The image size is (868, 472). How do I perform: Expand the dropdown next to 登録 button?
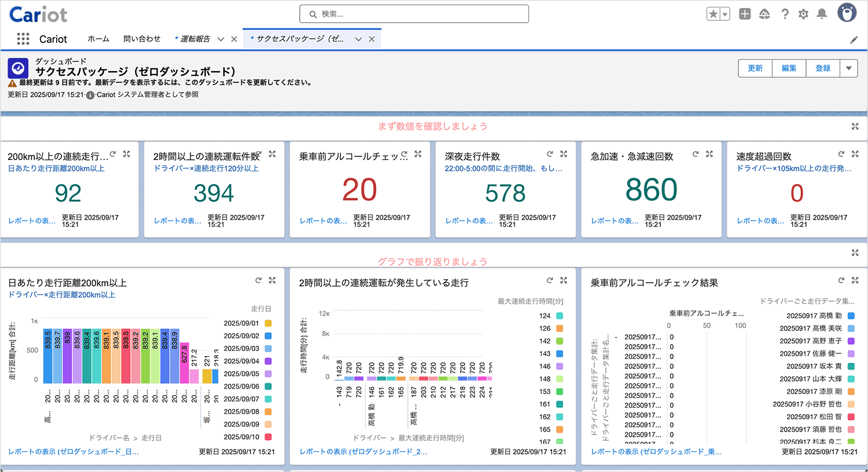848,68
